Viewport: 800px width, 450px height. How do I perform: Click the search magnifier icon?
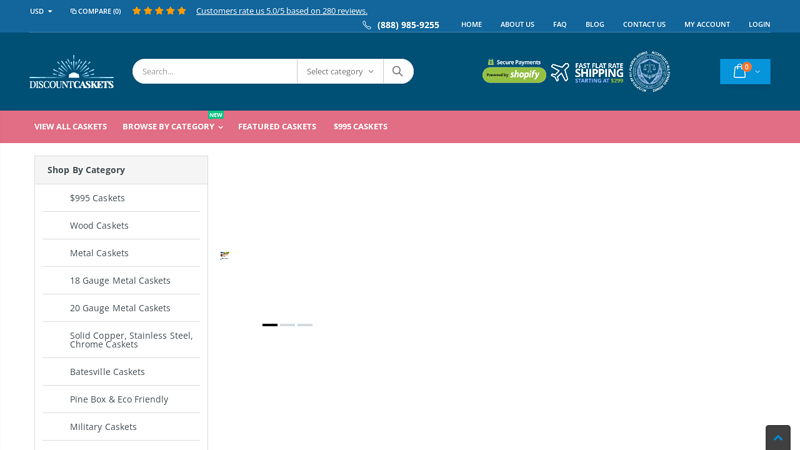(398, 71)
